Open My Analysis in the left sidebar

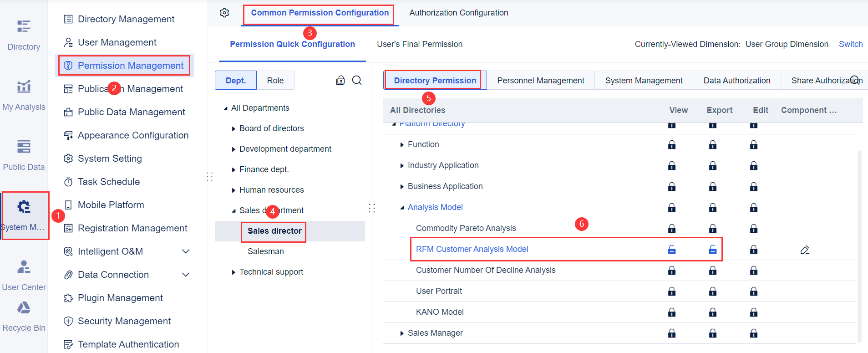24,94
